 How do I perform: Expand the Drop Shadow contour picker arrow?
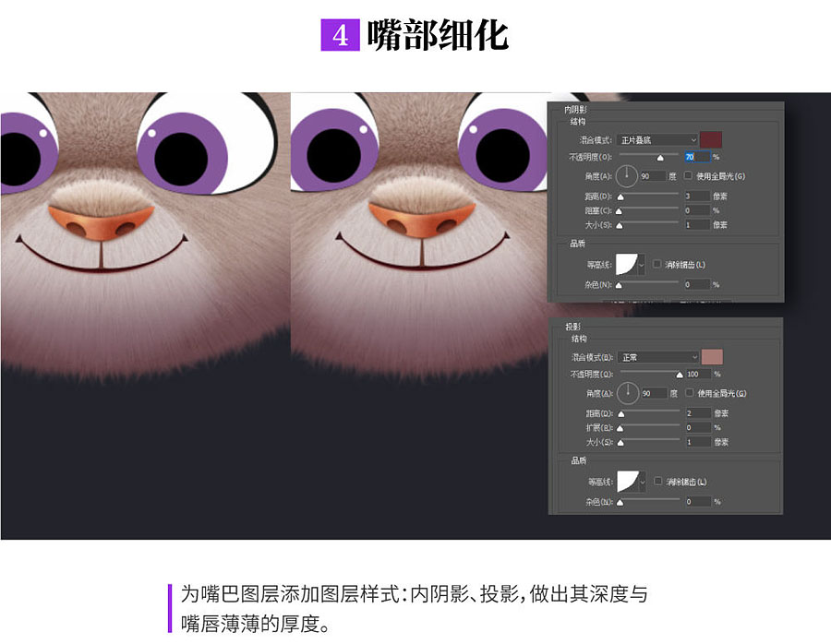pyautogui.click(x=643, y=482)
